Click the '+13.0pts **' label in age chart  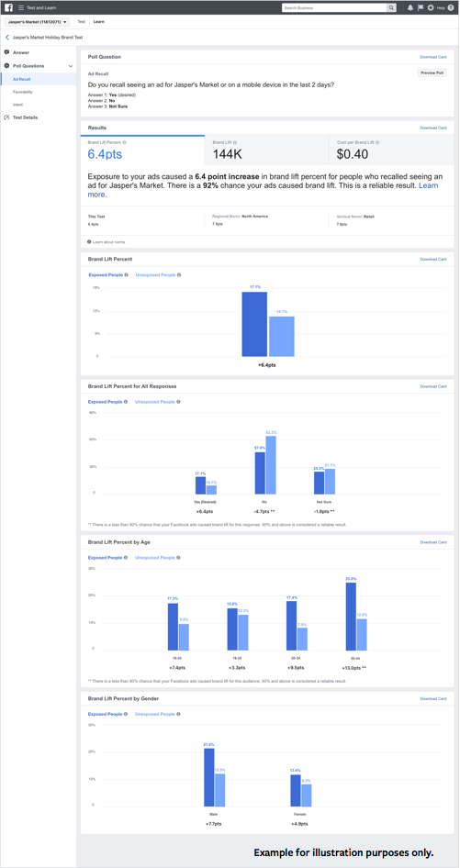[356, 668]
